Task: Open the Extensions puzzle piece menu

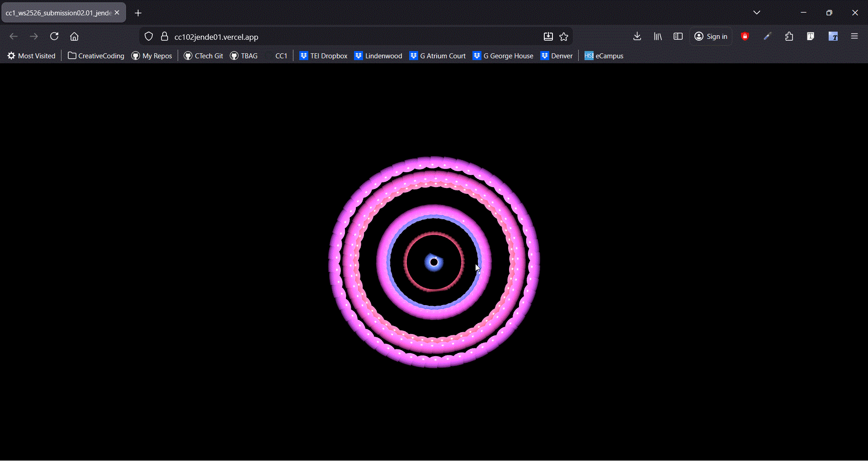Action: coord(789,37)
